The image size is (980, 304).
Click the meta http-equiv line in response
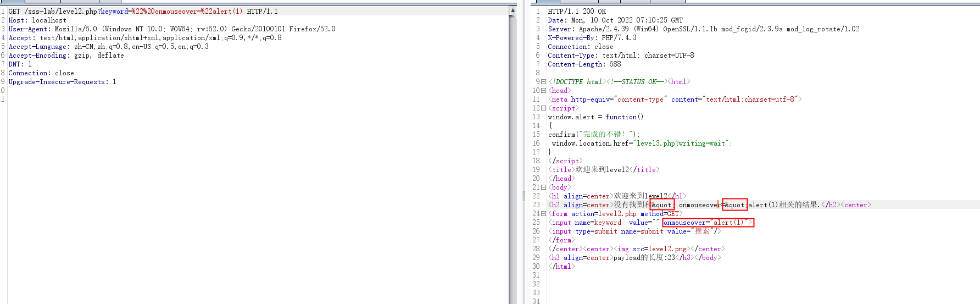675,100
